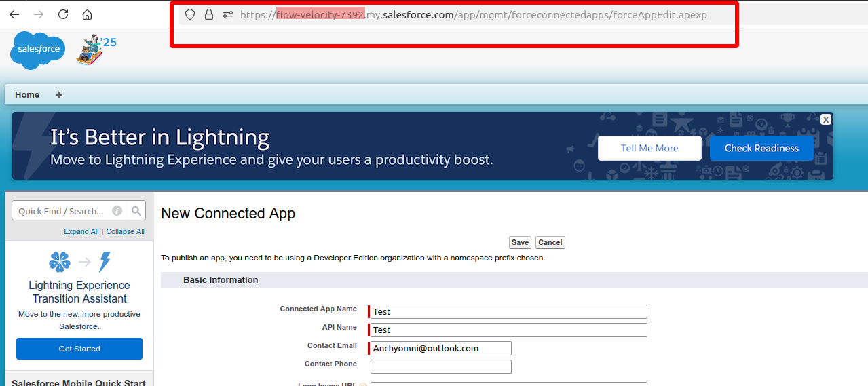868x386 pixels.
Task: Click the shield tracking protection icon
Action: point(190,14)
